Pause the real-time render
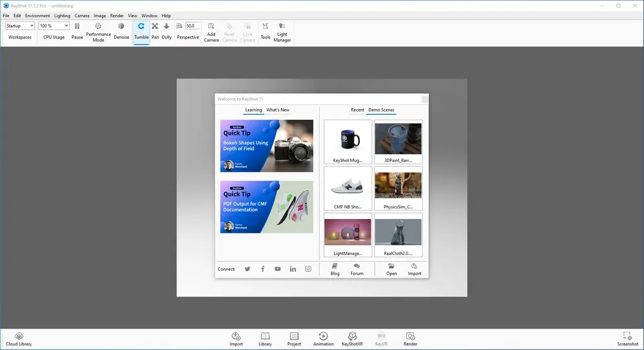This screenshot has width=644, height=350. (77, 31)
